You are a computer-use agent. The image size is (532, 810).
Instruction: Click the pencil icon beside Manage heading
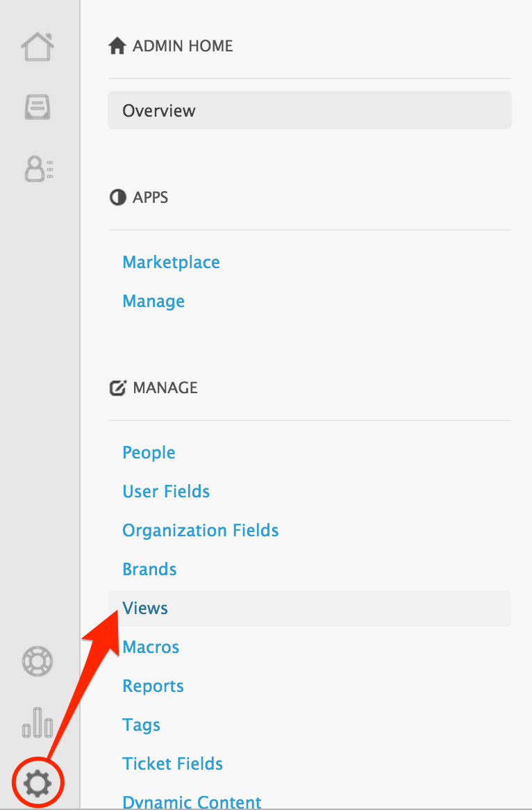click(118, 388)
